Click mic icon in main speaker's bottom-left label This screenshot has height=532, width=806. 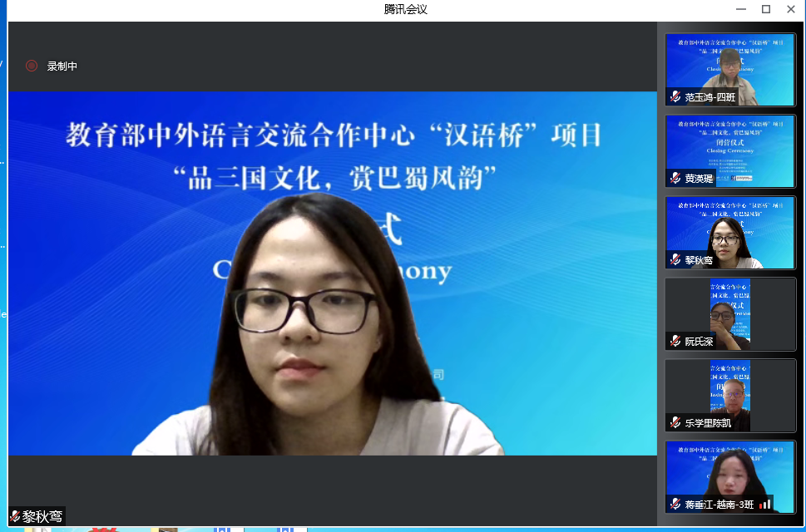click(15, 516)
